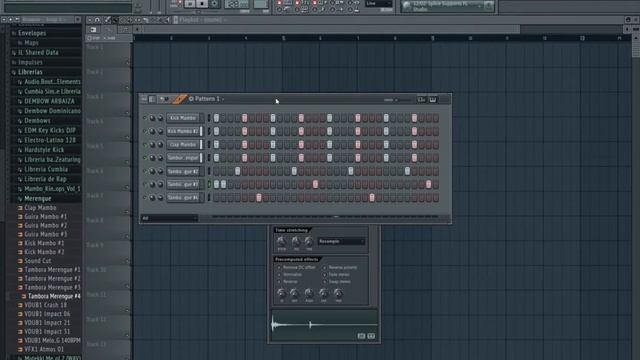Click the trim knob under Precomputed effects
The height and width of the screenshot is (360, 640).
(x=338, y=293)
